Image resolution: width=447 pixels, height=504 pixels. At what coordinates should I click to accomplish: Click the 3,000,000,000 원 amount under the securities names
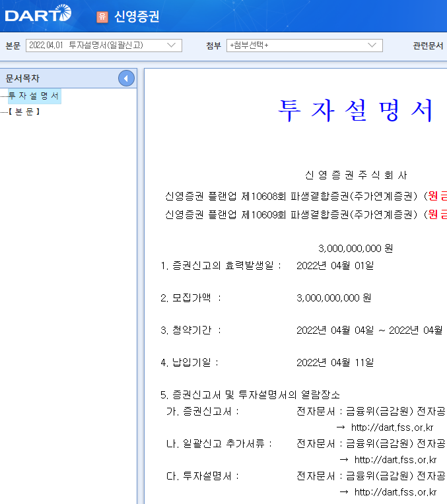[x=356, y=249]
